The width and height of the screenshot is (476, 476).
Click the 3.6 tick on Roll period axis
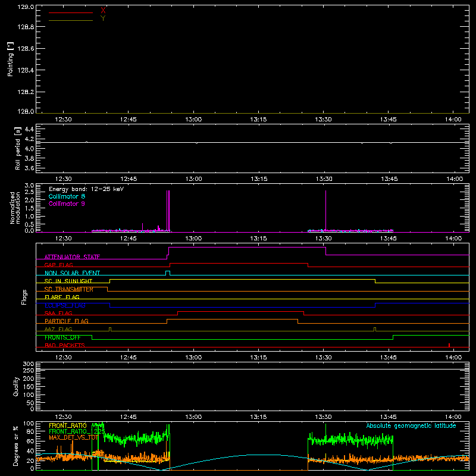pyautogui.click(x=29, y=168)
